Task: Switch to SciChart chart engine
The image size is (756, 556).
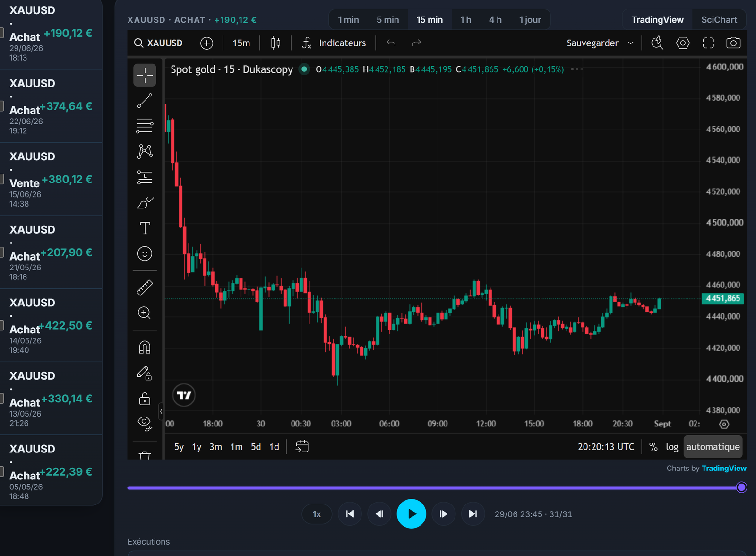Action: tap(719, 20)
